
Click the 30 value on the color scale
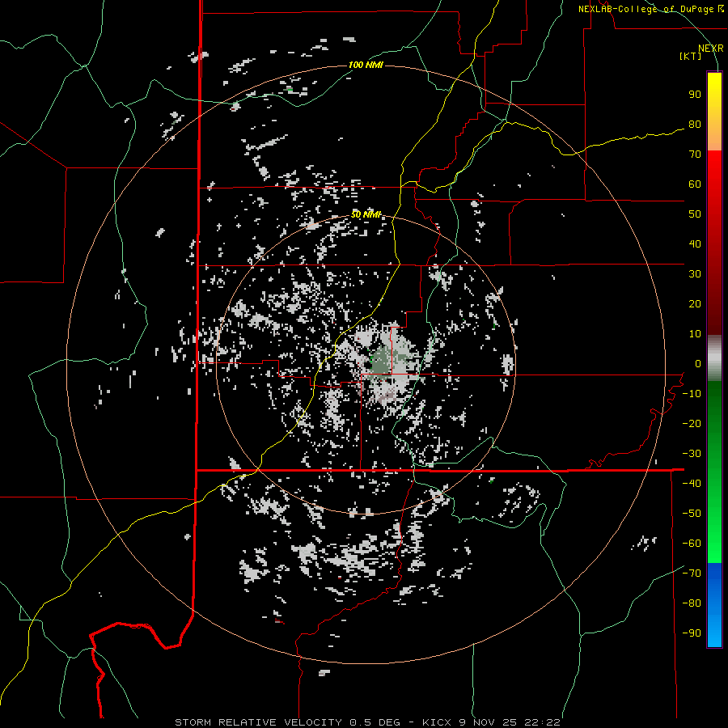coord(695,274)
